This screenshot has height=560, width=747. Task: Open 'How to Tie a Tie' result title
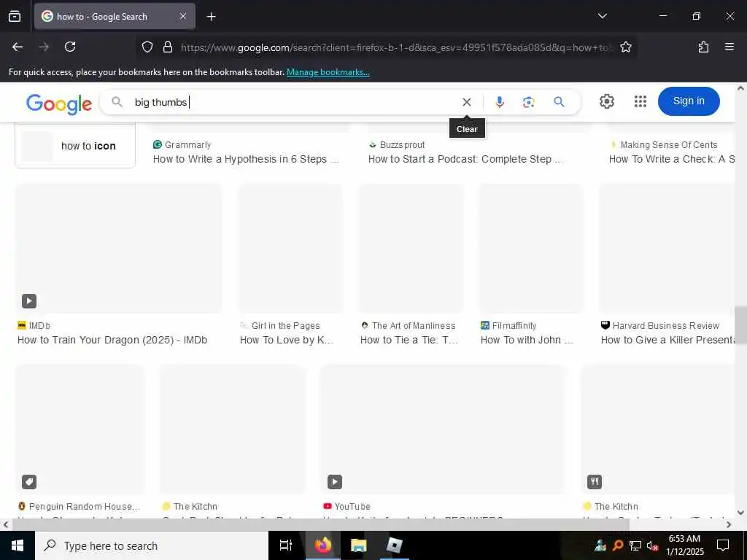(x=409, y=340)
